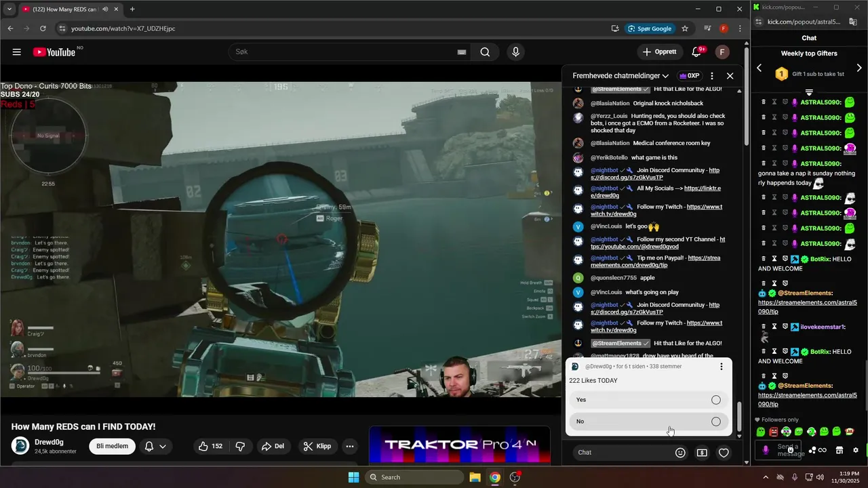The height and width of the screenshot is (488, 868).
Task: View site information for youtube.com
Action: pyautogui.click(x=62, y=28)
